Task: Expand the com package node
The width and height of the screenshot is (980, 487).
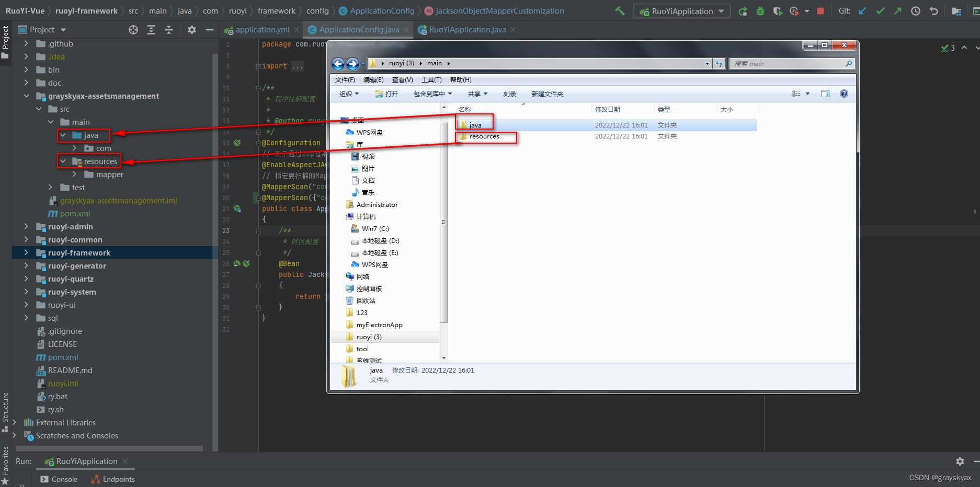Action: point(74,148)
